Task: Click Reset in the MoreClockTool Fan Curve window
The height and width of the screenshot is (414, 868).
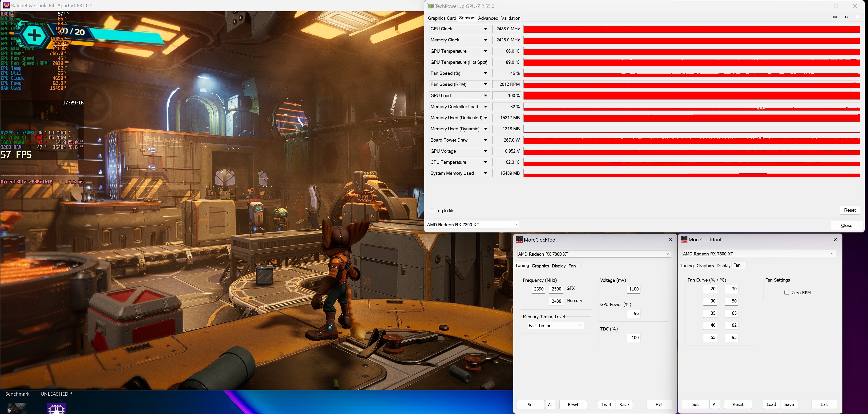Action: tap(738, 404)
